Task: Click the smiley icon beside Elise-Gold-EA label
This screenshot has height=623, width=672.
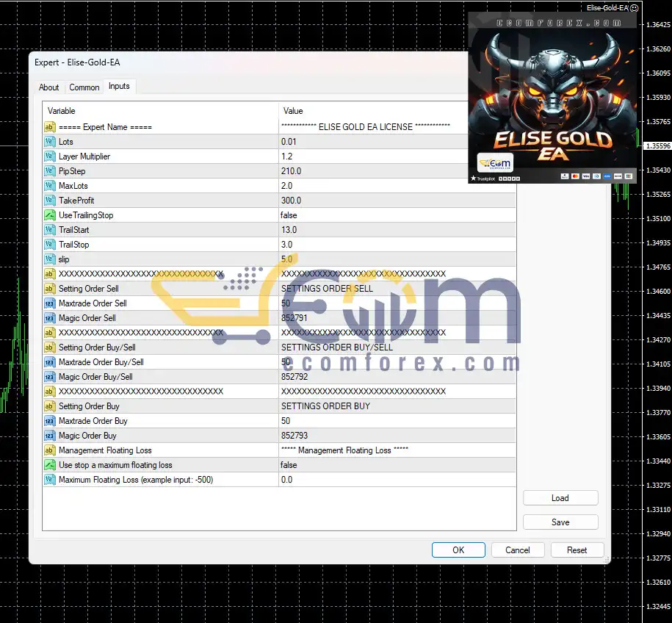Action: point(635,8)
